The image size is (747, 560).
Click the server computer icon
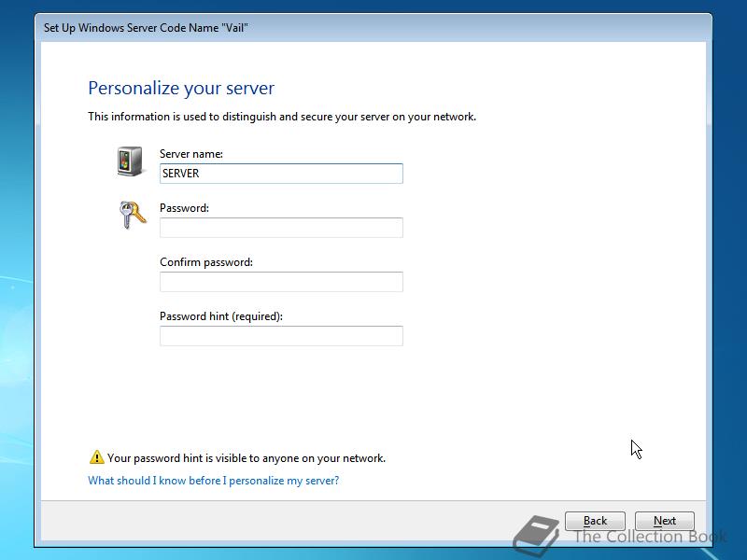pos(130,161)
